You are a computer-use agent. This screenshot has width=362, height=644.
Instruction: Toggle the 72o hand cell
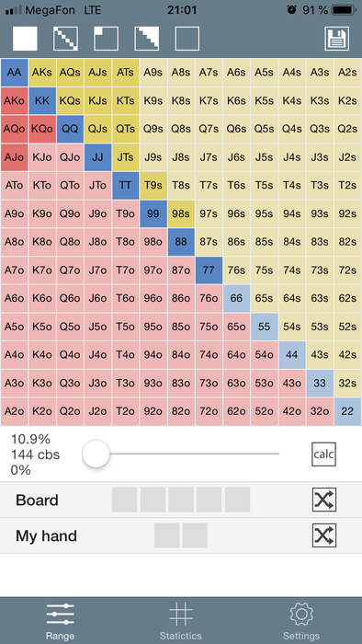click(209, 411)
